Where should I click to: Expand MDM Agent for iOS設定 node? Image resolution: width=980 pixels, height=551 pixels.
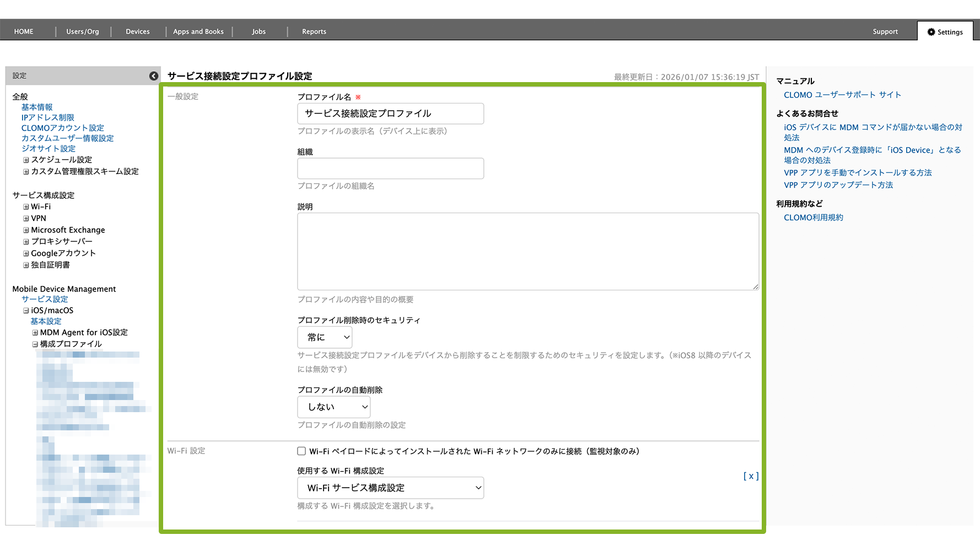35,333
